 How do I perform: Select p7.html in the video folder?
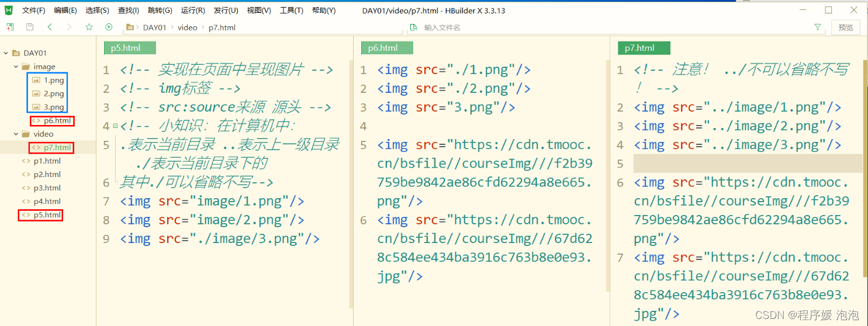click(x=57, y=147)
